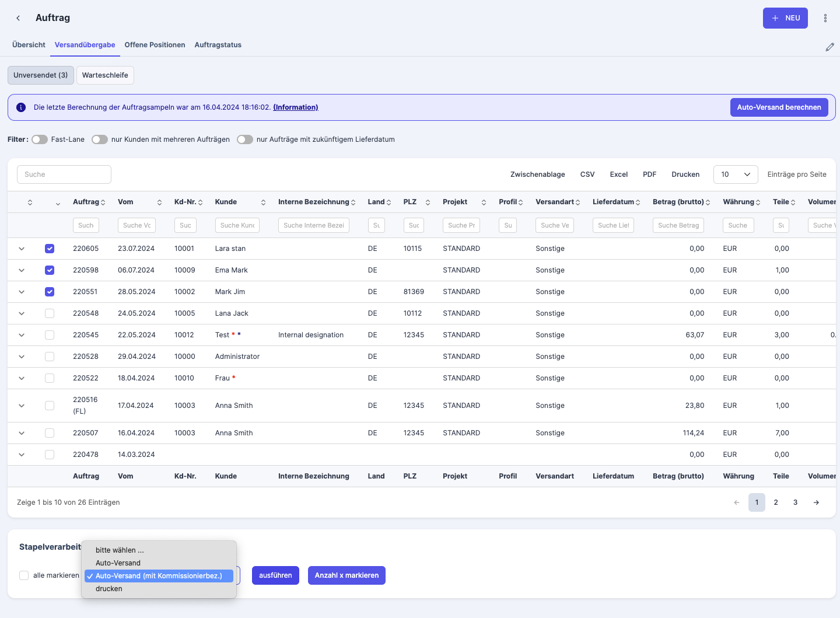Click the blue info icon in banner
840x618 pixels.
21,107
